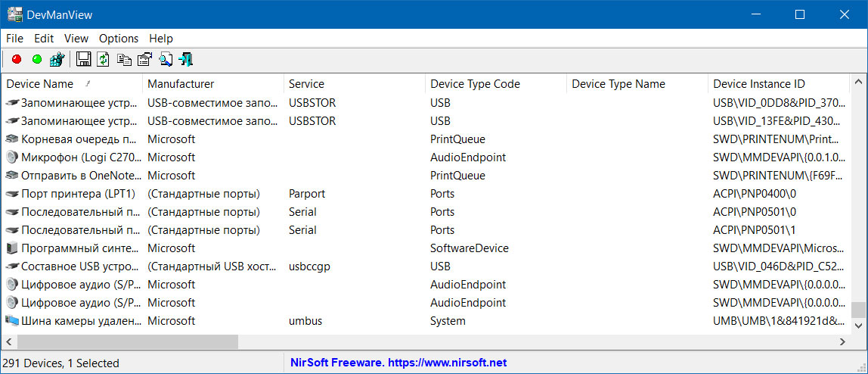The width and height of the screenshot is (868, 374).
Task: Click the Find toolbar icon
Action: coord(166,59)
